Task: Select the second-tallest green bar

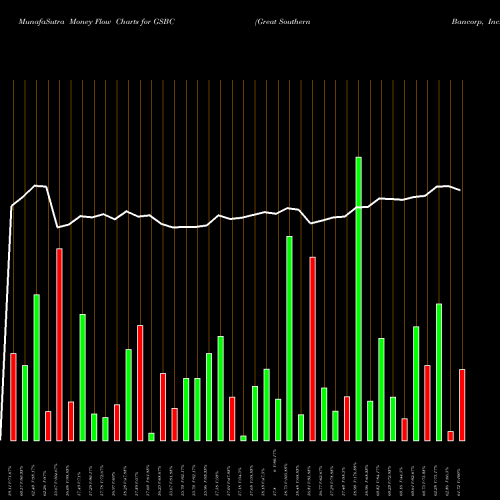Action: pos(289,339)
